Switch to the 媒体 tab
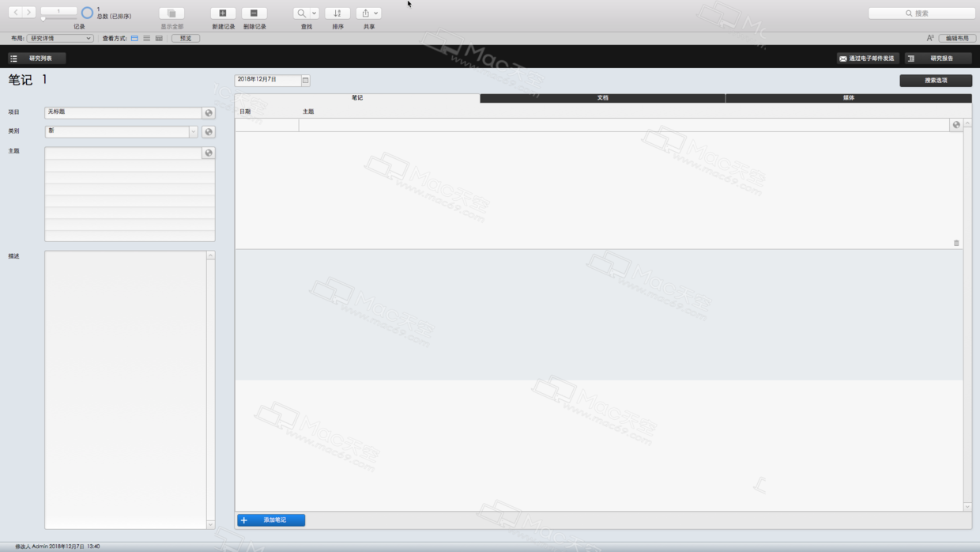Screen dimensions: 980x552 [x=849, y=98]
